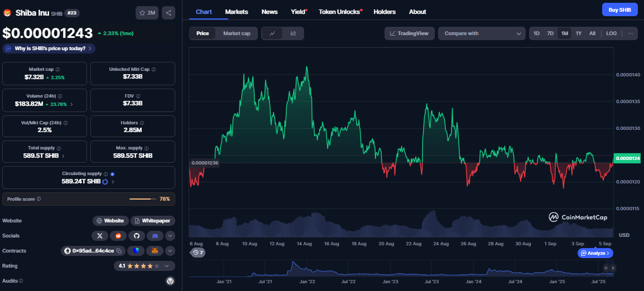Viewport: 644px width, 291px height.
Task: Open the Token Unlocks tab
Action: tap(339, 12)
